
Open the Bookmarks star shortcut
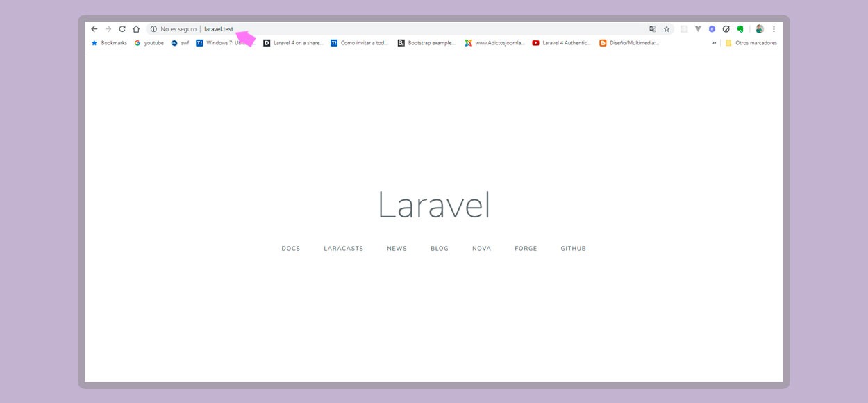(109, 43)
